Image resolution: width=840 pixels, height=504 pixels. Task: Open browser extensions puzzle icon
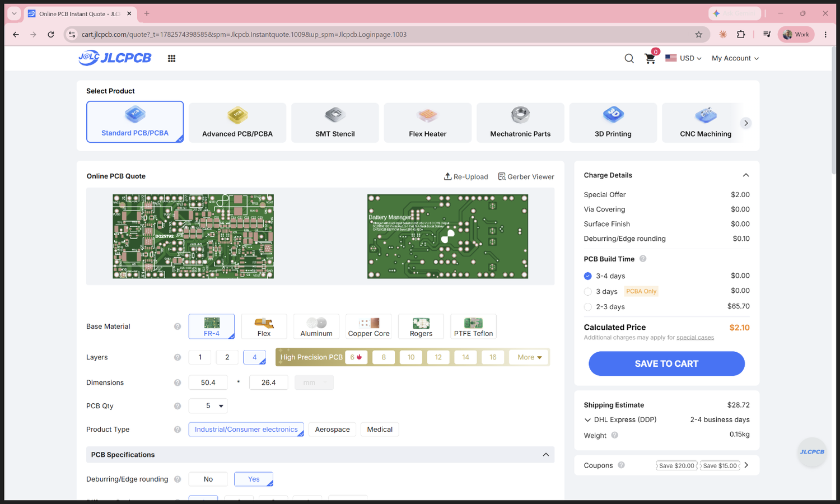click(741, 35)
